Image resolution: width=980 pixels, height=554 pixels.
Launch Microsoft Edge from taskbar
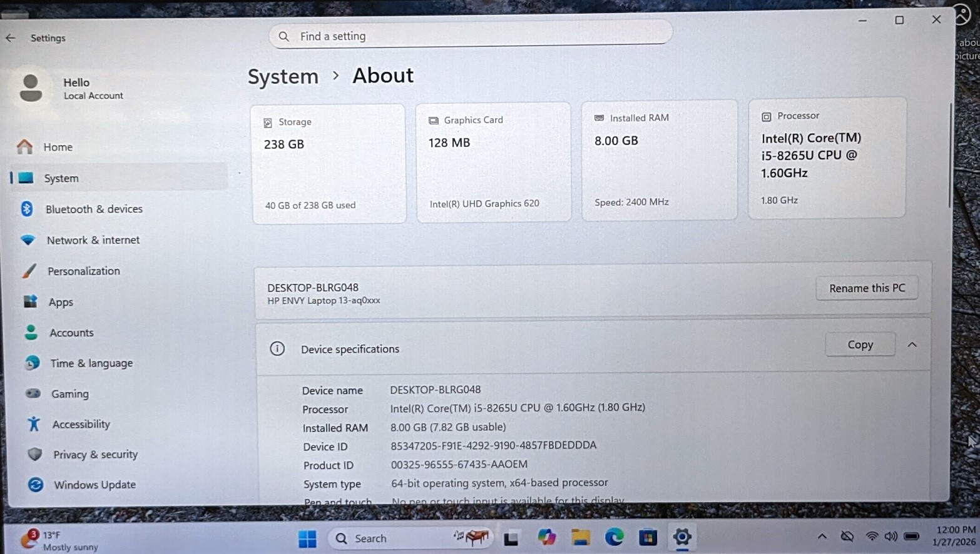click(614, 537)
